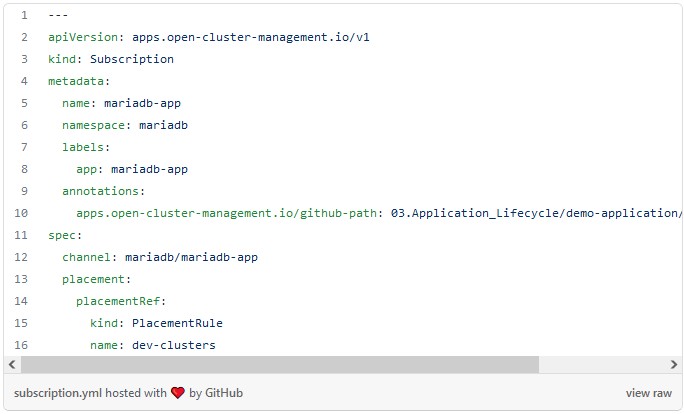Click the Subscription value on line 3
The height and width of the screenshot is (414, 684).
point(132,59)
